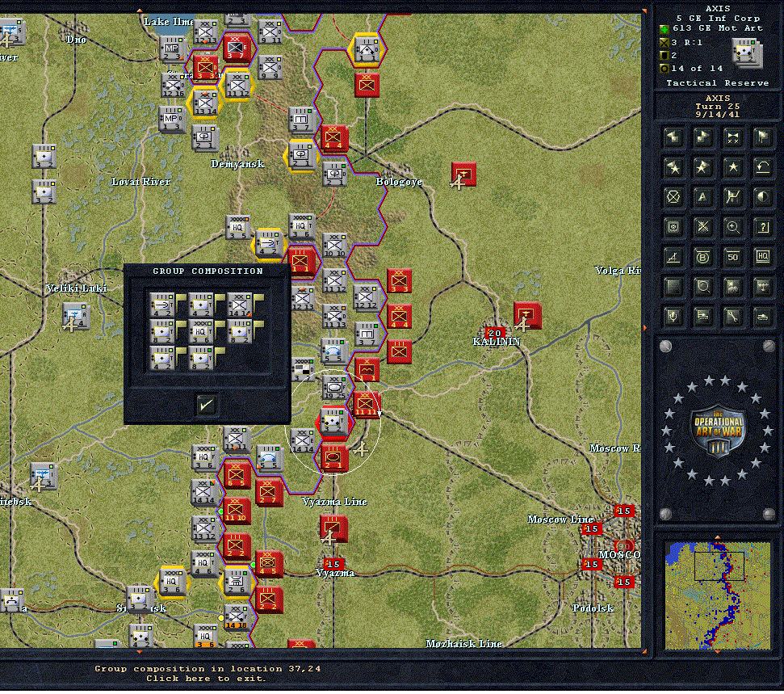Viewport: 784px width, 694px height.
Task: Click next formation arrow-with-star icon
Action: tap(703, 167)
